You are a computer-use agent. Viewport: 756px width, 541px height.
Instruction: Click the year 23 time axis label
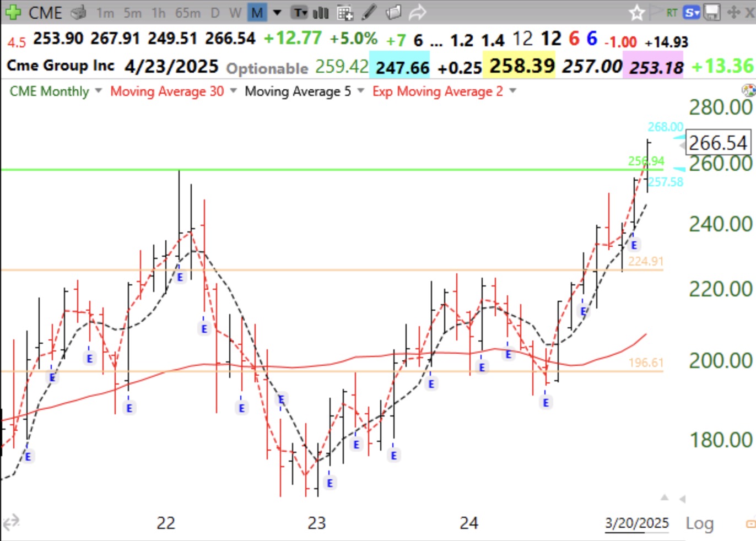(317, 522)
